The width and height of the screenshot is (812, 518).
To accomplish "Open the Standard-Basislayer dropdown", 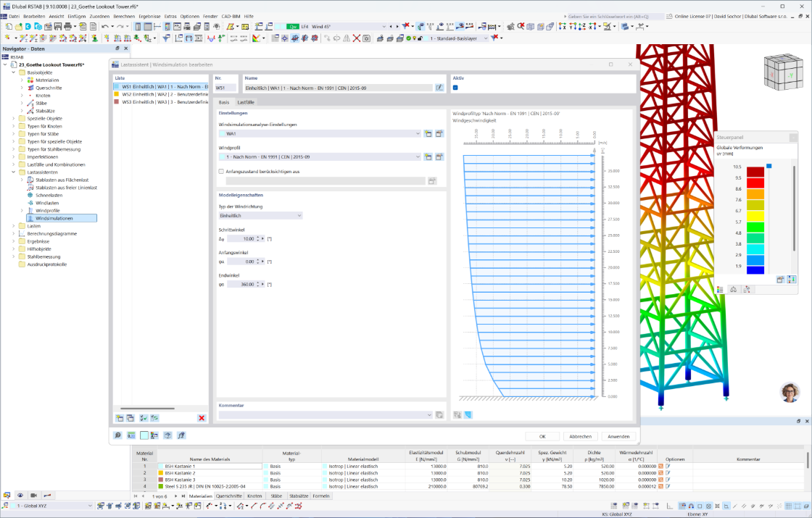I will 485,38.
